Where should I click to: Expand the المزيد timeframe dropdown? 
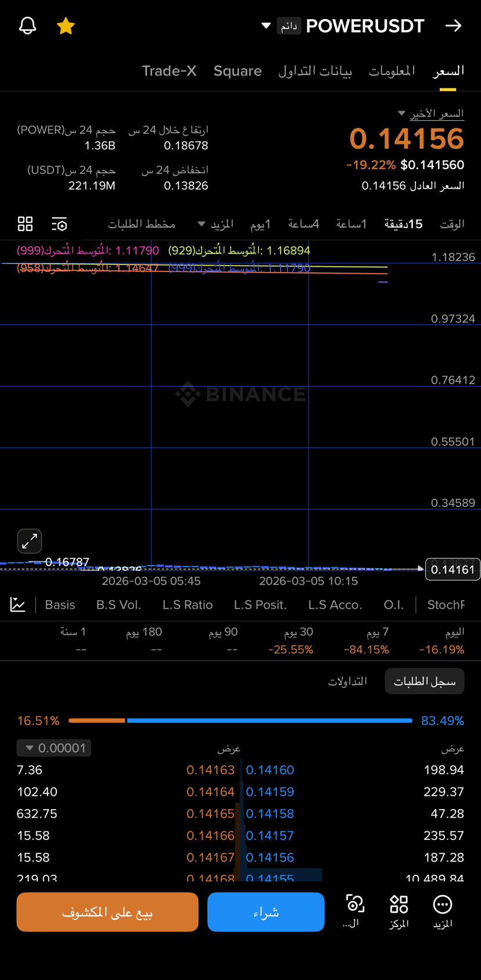tap(216, 224)
